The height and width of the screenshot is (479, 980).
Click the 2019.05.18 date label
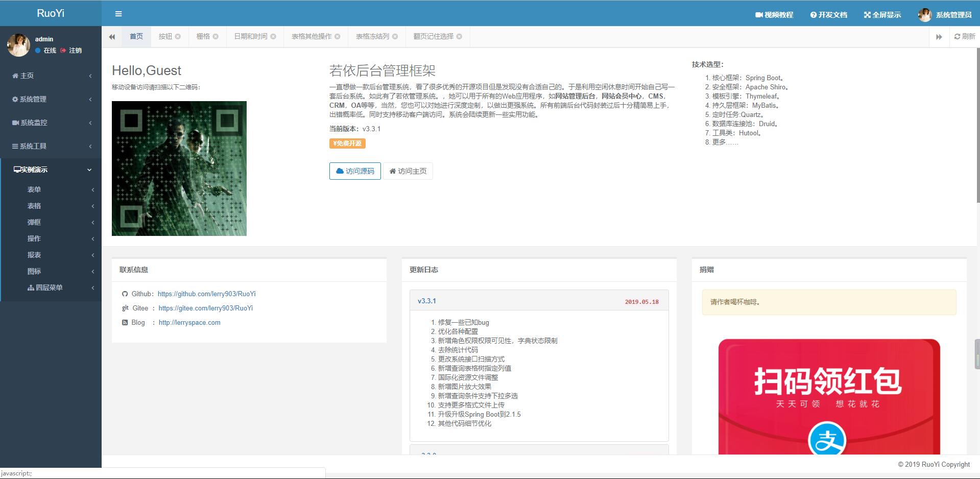tap(642, 302)
